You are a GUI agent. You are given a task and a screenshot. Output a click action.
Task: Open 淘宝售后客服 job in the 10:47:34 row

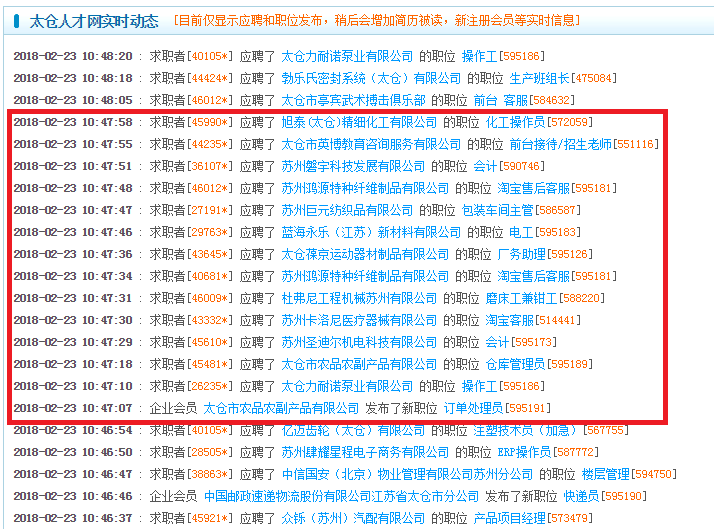533,276
